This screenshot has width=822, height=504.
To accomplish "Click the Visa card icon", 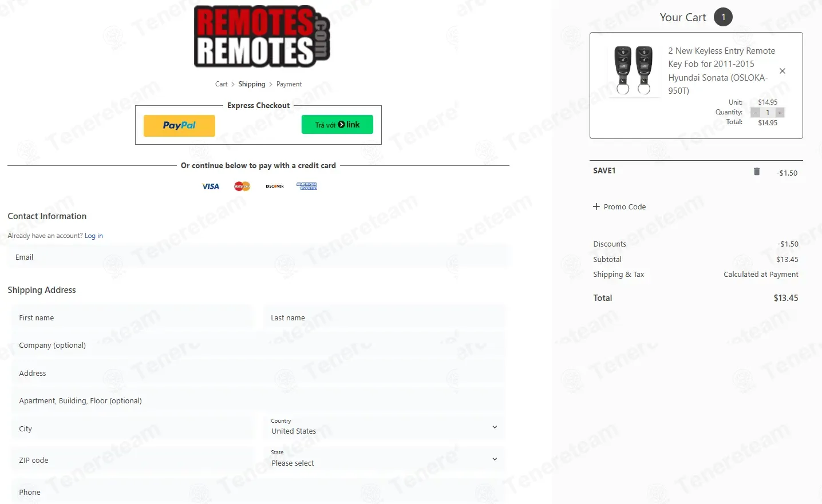I will (x=211, y=186).
